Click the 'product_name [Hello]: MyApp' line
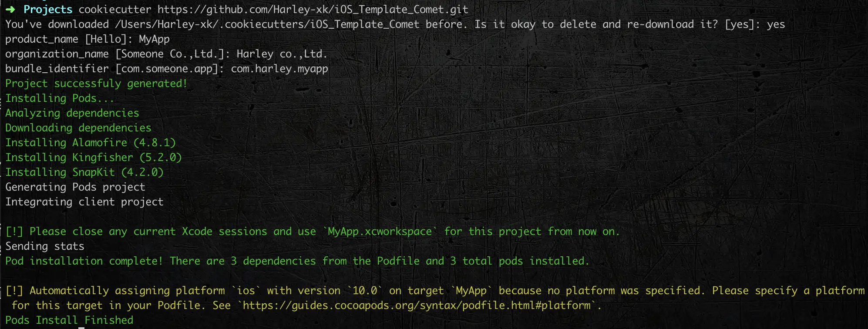 click(x=87, y=39)
